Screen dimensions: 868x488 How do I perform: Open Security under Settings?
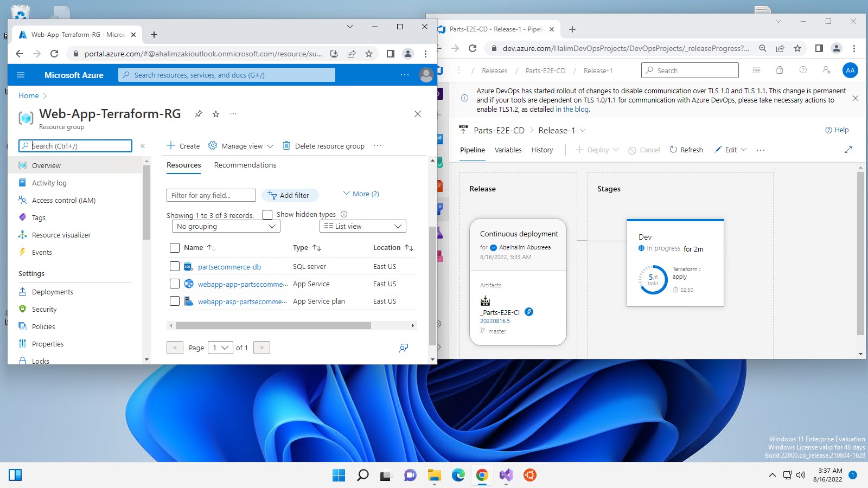click(44, 309)
